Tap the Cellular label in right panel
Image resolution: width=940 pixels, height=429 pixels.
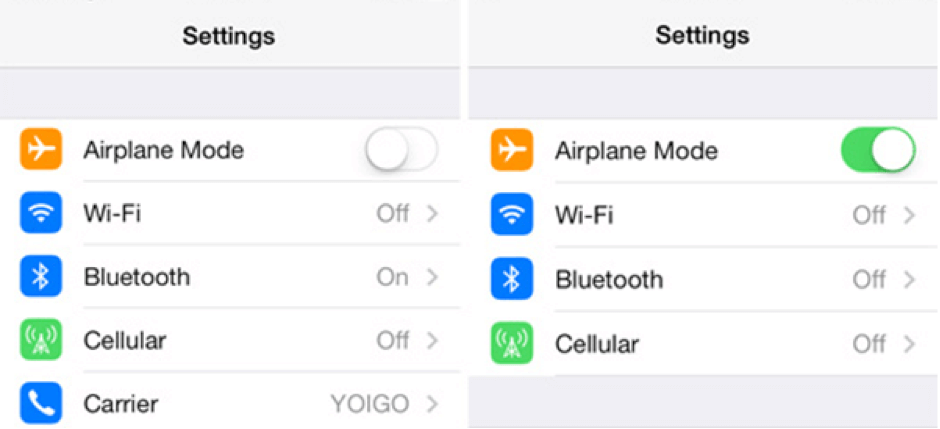[x=598, y=344]
